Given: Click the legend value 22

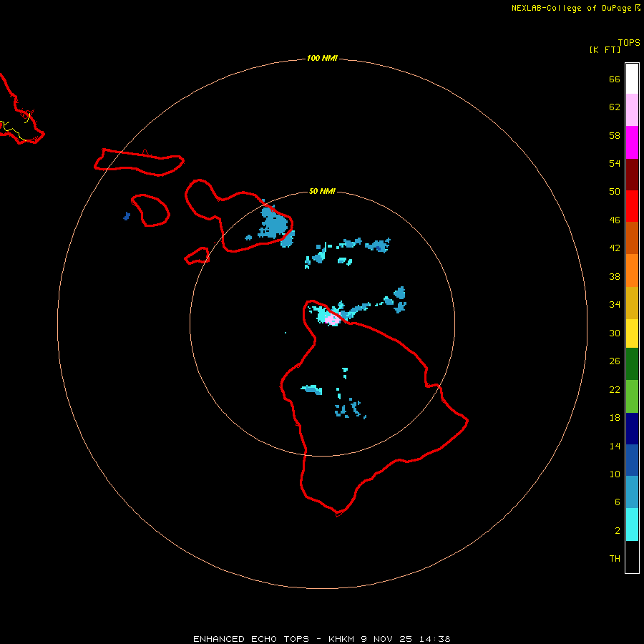Looking at the screenshot, I should point(615,390).
